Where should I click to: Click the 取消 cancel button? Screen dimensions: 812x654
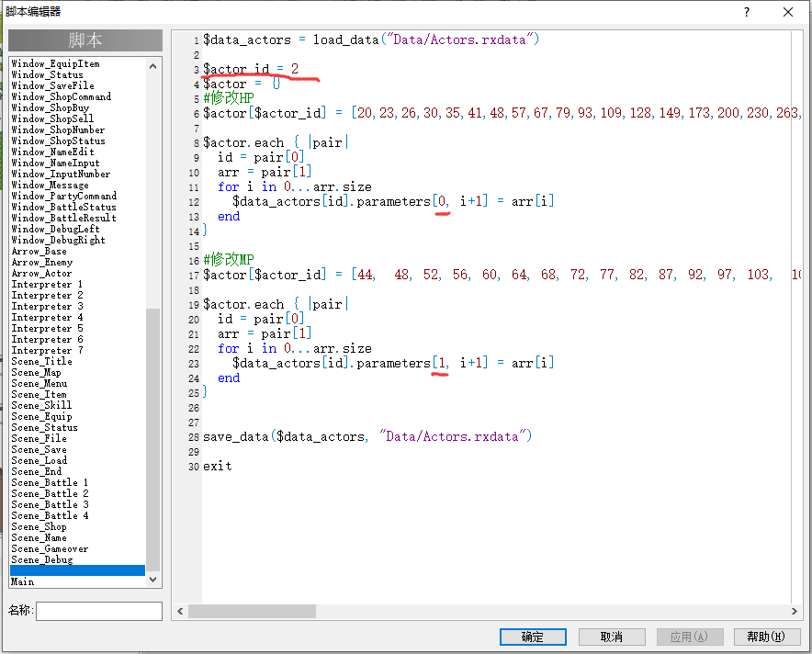tap(612, 637)
